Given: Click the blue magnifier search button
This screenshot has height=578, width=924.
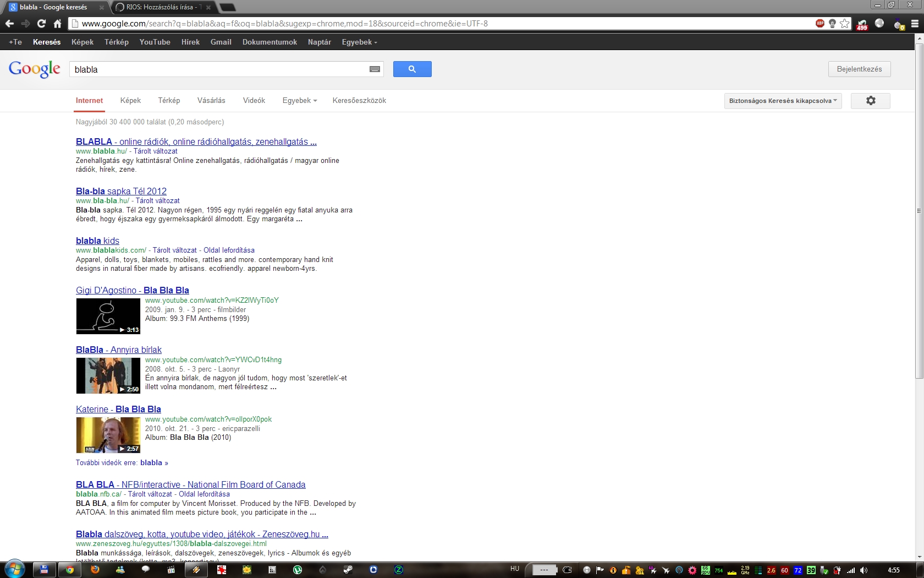Looking at the screenshot, I should (x=412, y=69).
